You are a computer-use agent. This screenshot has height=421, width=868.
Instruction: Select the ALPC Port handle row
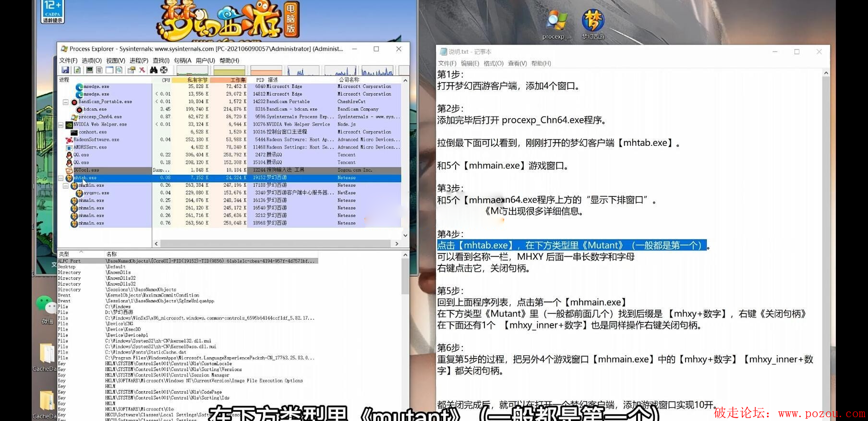pyautogui.click(x=187, y=261)
